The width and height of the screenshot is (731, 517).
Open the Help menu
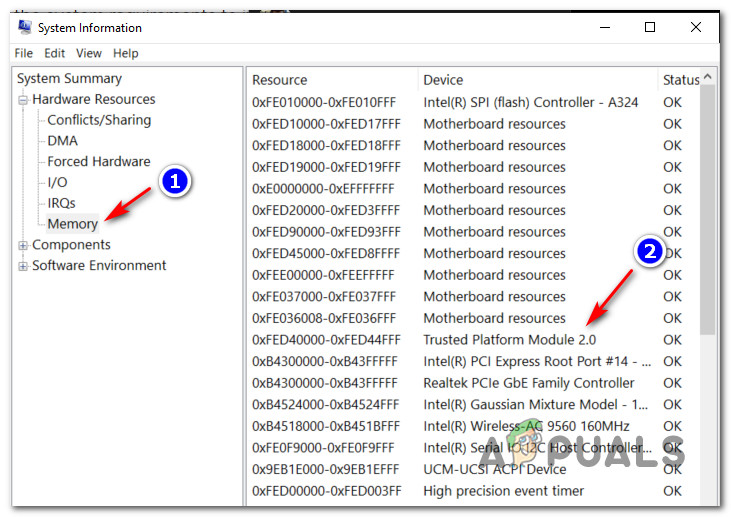coord(125,54)
